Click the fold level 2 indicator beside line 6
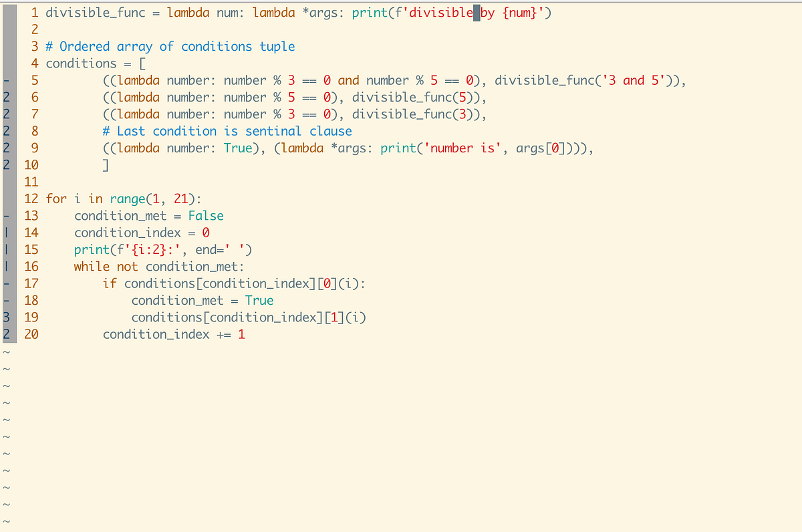This screenshot has height=532, width=802. [x=5, y=97]
